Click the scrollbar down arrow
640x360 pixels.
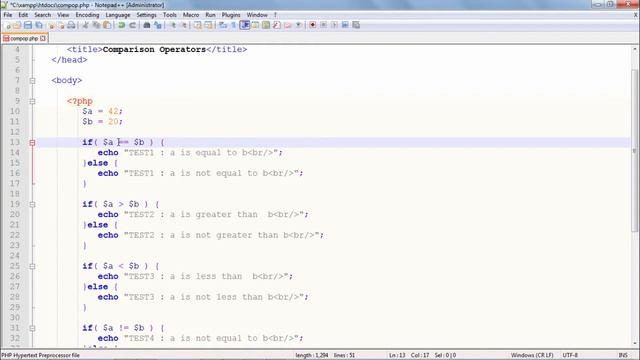[634, 343]
